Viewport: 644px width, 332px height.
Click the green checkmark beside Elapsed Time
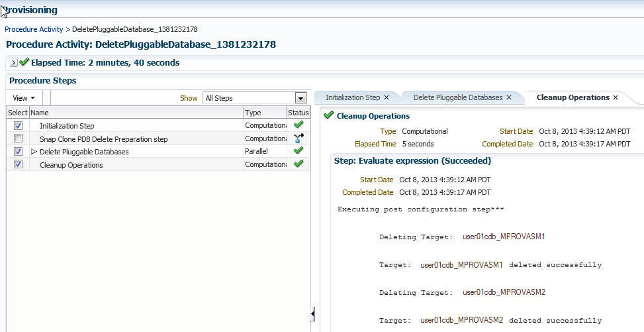point(24,62)
